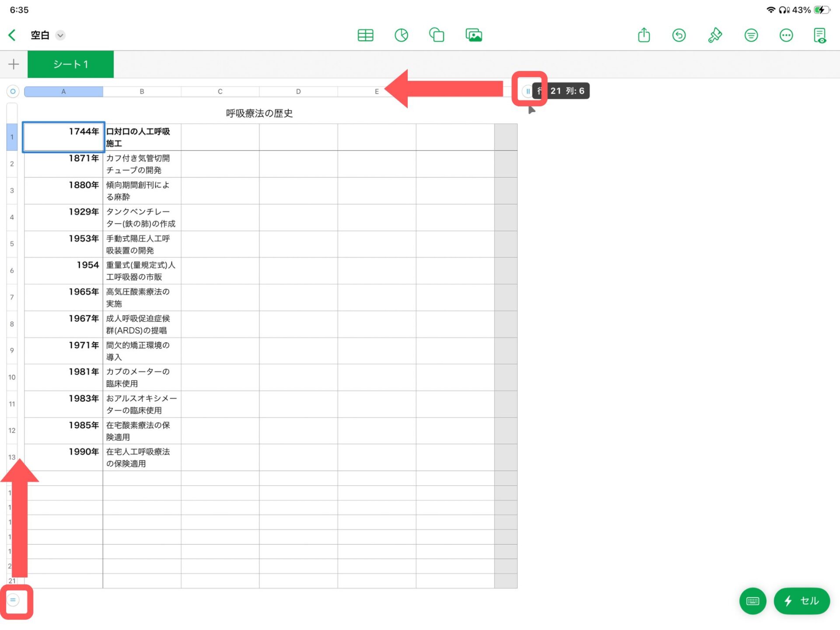Viewport: 840px width, 630px height.
Task: Open the more options ellipsis menu
Action: [x=786, y=35]
